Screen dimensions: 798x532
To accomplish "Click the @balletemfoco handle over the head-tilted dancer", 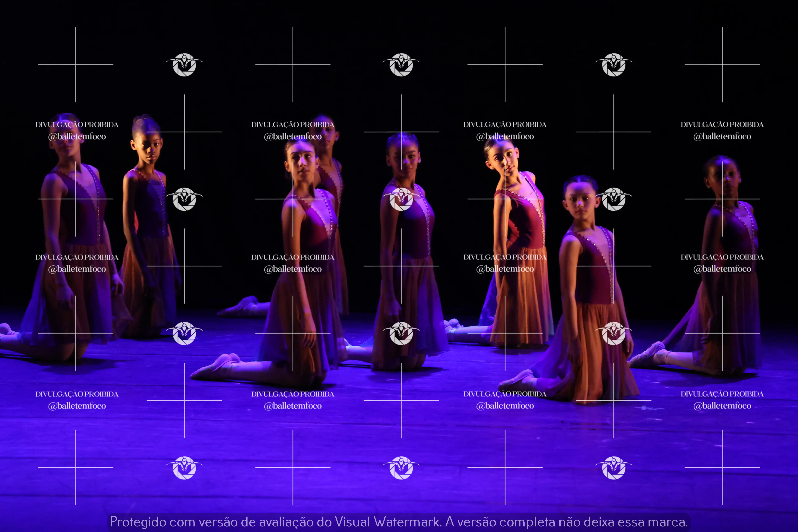I will tap(505, 136).
